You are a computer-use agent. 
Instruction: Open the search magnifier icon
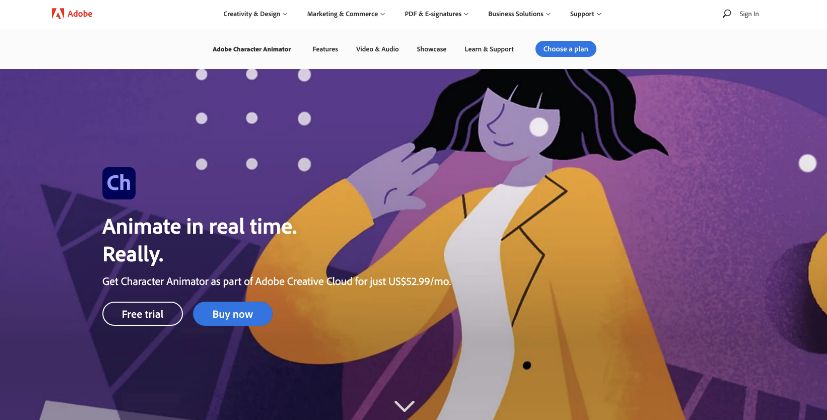click(x=726, y=14)
